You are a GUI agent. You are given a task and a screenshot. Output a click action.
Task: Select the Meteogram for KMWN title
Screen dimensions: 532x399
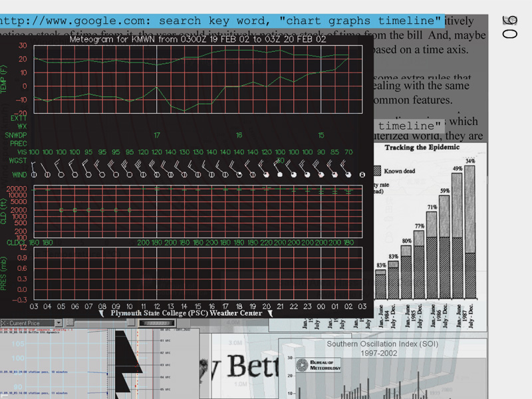pyautogui.click(x=198, y=40)
